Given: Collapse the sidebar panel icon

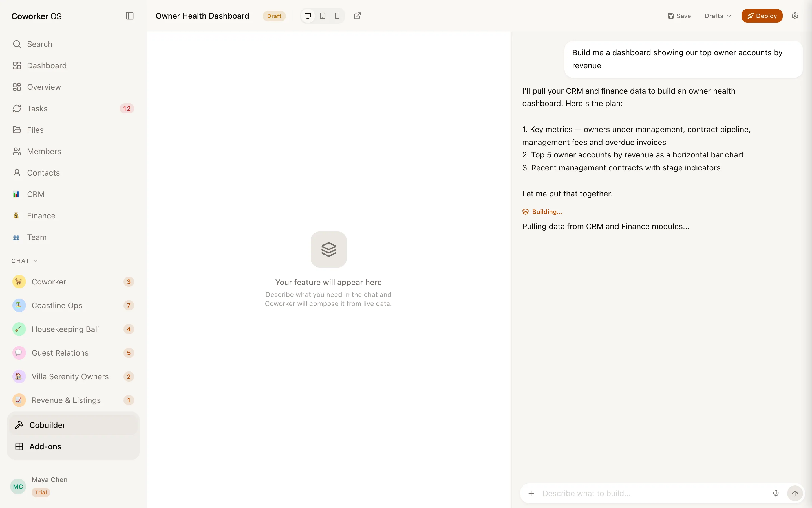Looking at the screenshot, I should (129, 16).
